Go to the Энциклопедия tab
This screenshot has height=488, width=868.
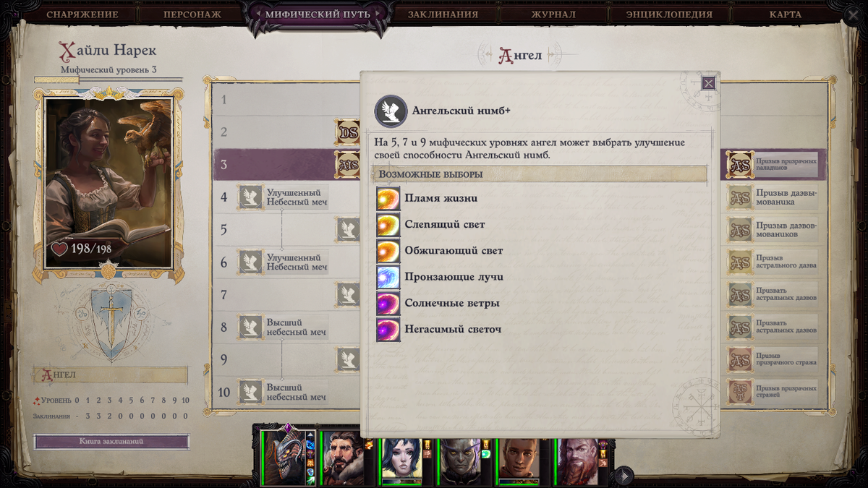(670, 14)
